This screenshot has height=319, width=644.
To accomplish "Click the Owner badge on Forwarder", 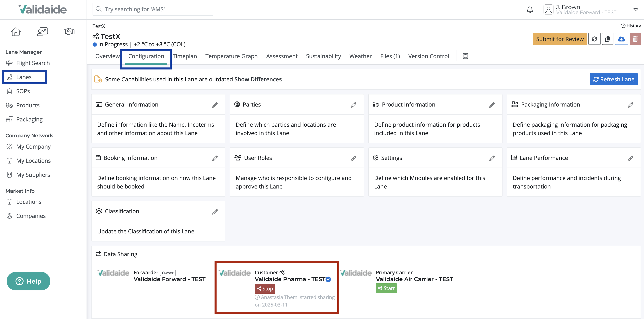I will click(167, 273).
